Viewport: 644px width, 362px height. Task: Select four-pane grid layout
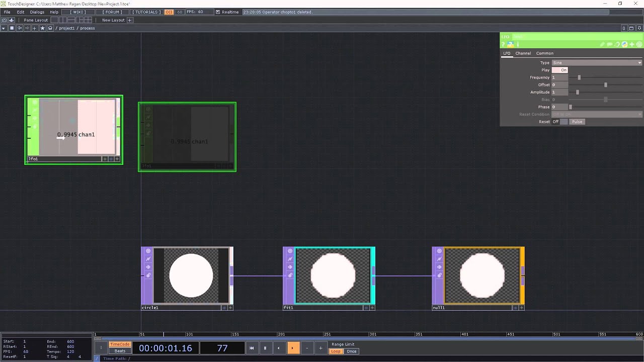(88, 20)
